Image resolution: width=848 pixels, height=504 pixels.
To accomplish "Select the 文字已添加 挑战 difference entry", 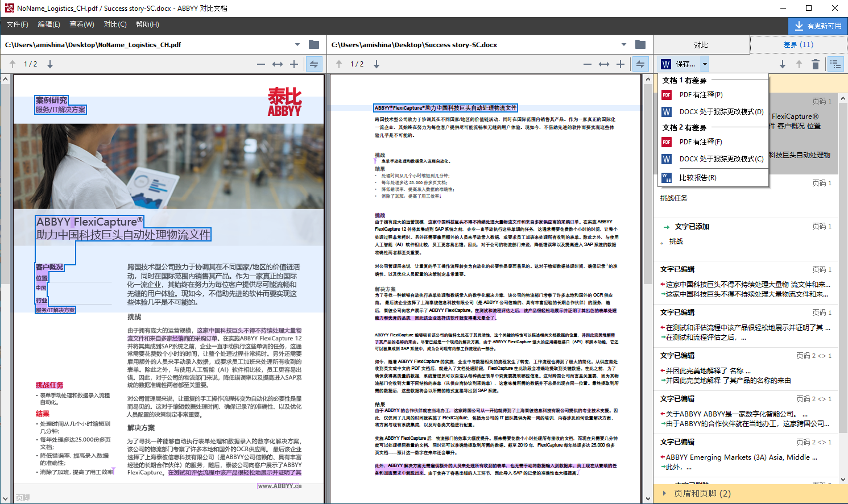I will [746, 239].
